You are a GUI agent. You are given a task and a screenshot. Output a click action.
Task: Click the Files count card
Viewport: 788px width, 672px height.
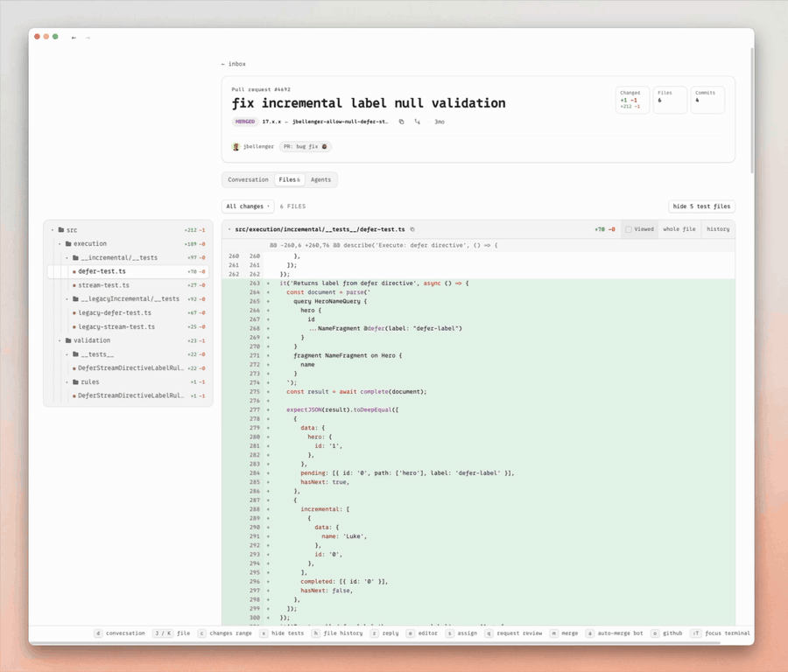(x=670, y=100)
